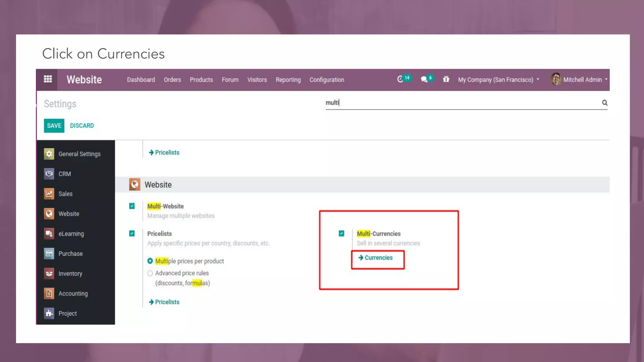This screenshot has height=362, width=644.
Task: Open the conversations chat bubble icon
Action: (424, 79)
